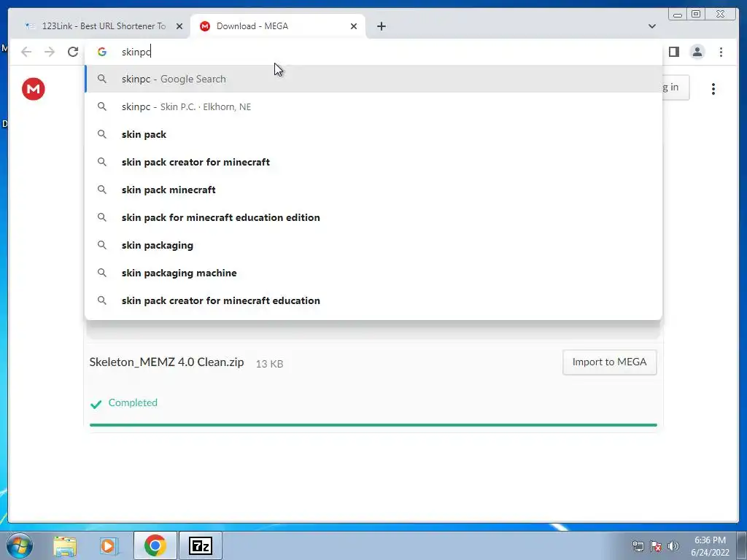
Task: Click the Chrome back arrow button
Action: point(26,52)
